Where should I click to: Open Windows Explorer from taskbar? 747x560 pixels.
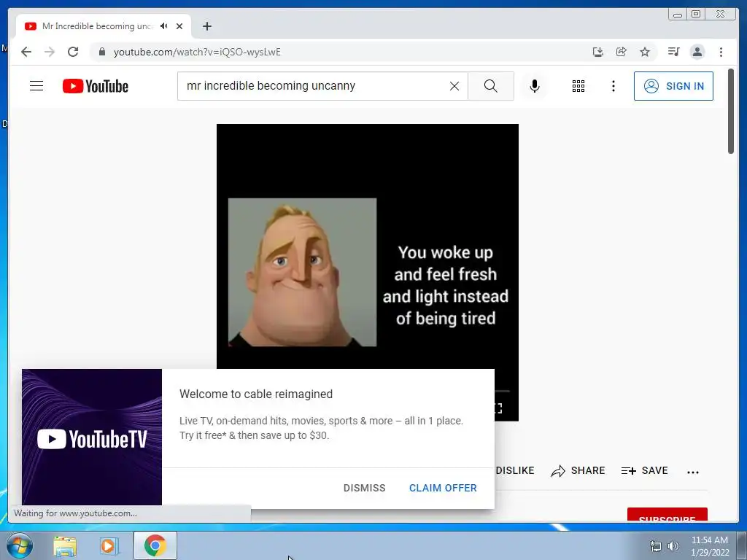(65, 545)
